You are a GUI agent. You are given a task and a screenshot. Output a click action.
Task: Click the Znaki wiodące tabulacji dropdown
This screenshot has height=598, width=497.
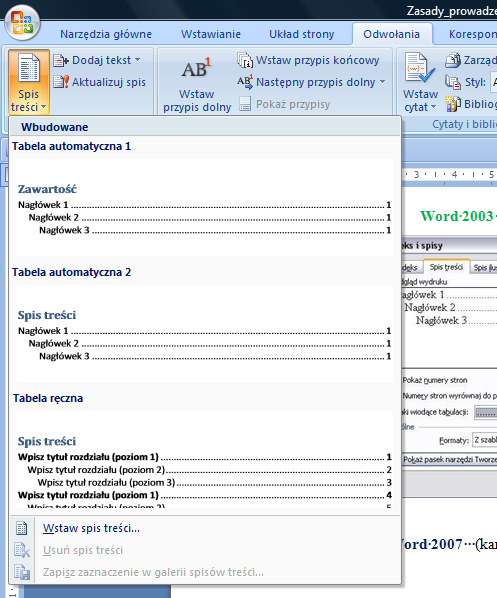click(486, 413)
